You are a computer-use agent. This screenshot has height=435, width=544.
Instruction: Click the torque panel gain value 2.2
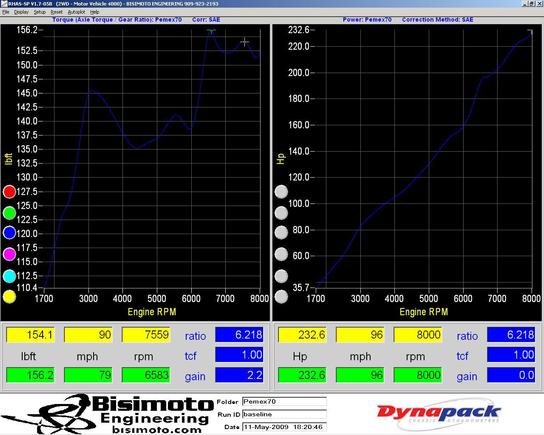tap(239, 375)
